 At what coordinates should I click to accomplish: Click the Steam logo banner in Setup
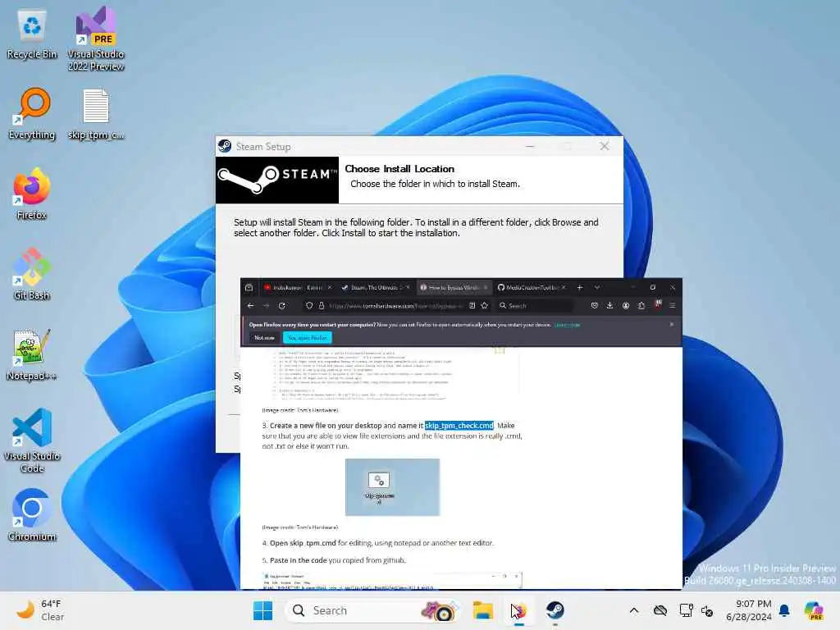pos(277,180)
